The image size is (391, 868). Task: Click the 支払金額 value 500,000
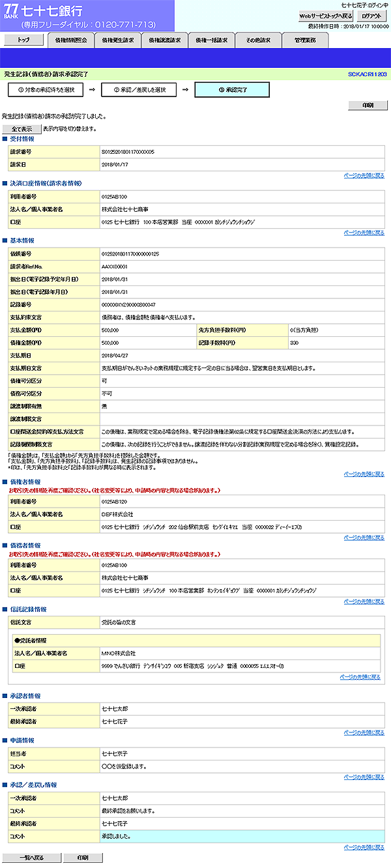click(x=110, y=330)
